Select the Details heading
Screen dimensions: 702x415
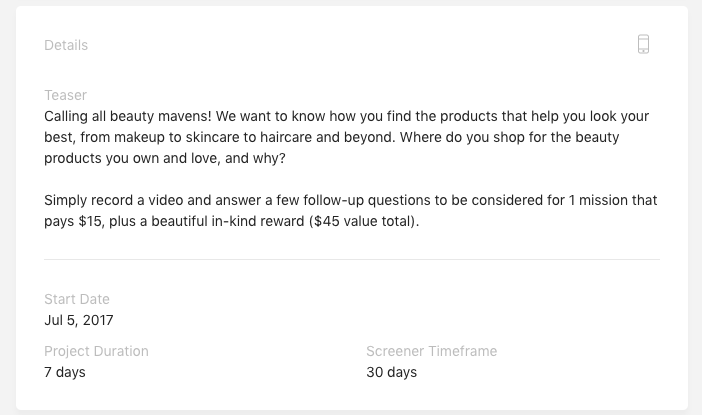66,45
